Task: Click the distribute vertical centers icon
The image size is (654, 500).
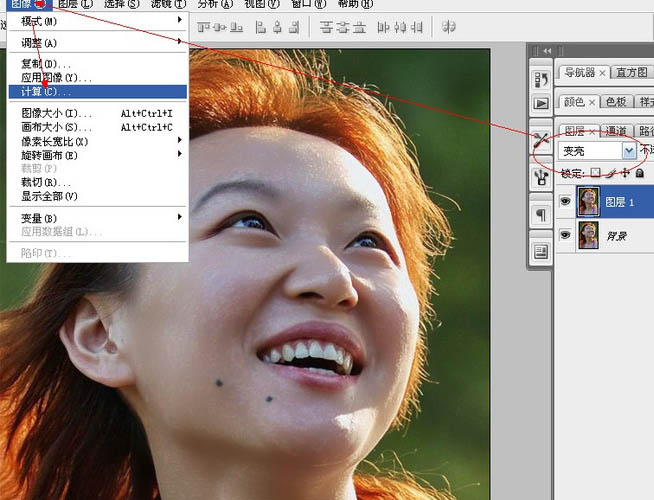Action: (x=342, y=28)
